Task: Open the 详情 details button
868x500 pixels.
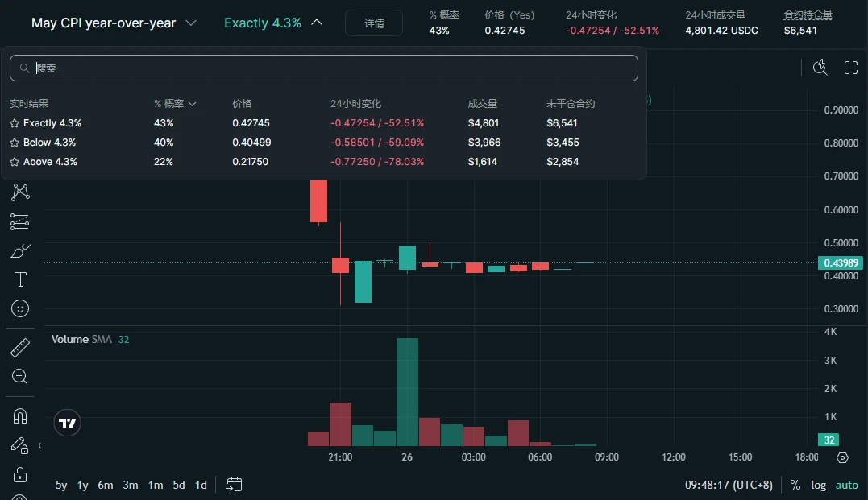Action: pos(374,23)
